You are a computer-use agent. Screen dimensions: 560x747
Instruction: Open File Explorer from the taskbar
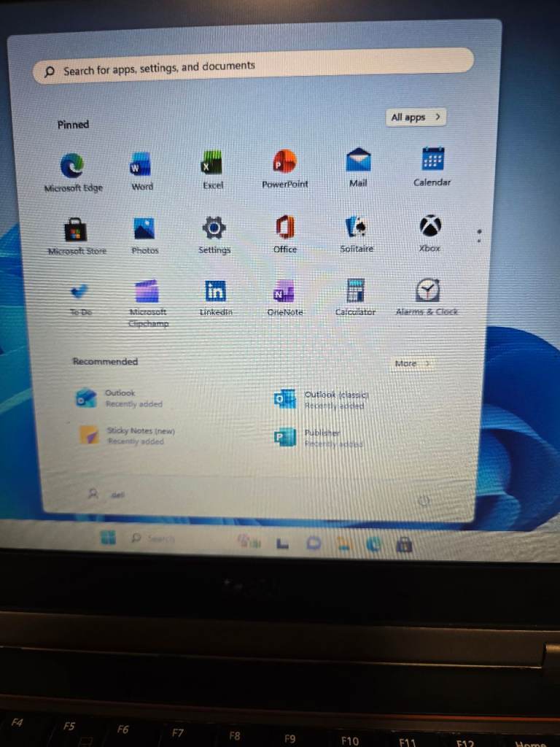coord(344,544)
